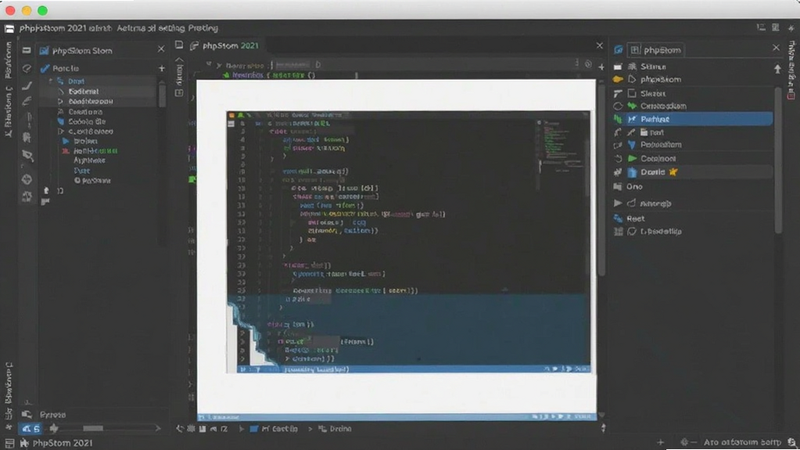Click the rightmost icon in the top-right title bar
Viewport: 800px width, 450px height.
click(791, 28)
